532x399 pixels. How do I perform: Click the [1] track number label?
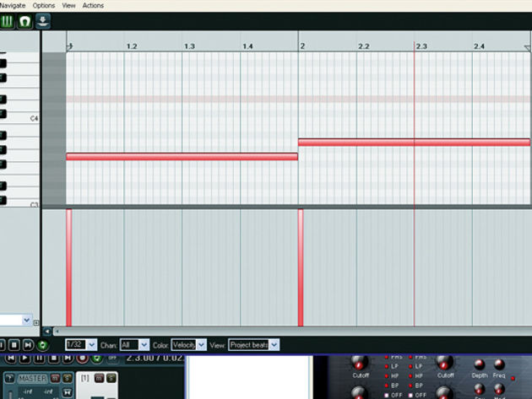coord(84,378)
